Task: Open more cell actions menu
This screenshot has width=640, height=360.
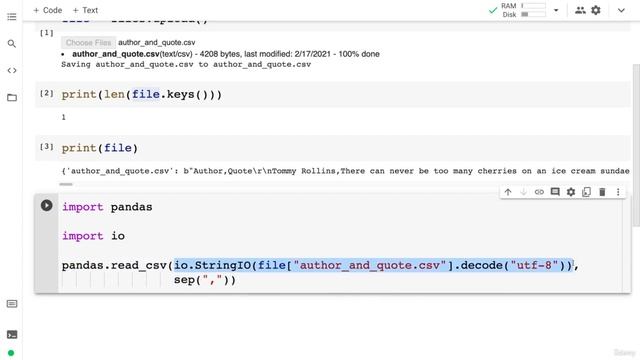Action: click(618, 192)
